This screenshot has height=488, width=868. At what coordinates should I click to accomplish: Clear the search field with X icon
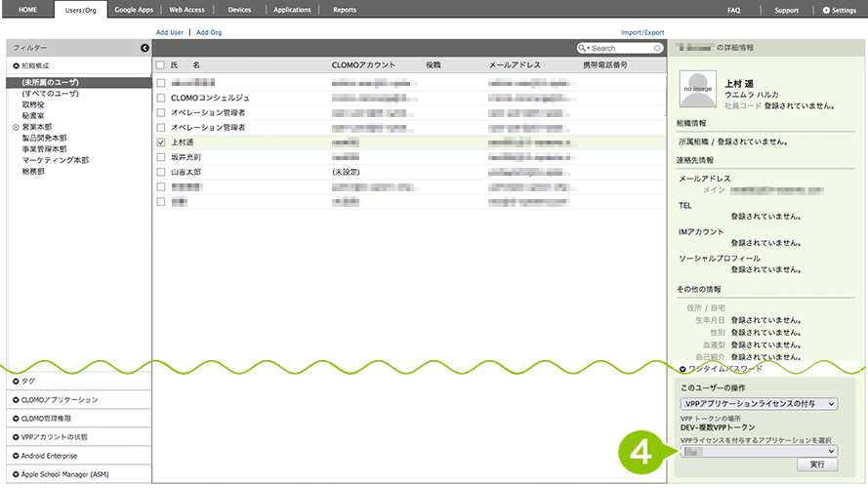click(x=658, y=48)
